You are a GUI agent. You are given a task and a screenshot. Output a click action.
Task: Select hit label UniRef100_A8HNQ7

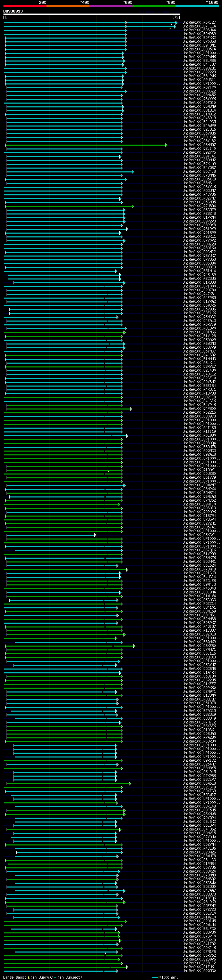pyautogui.click(x=199, y=145)
